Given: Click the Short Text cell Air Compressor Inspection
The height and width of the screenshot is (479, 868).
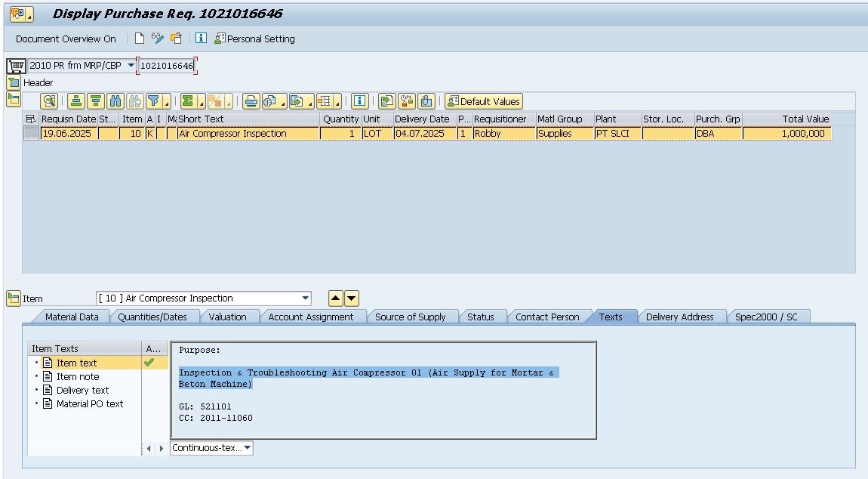Looking at the screenshot, I should point(248,133).
